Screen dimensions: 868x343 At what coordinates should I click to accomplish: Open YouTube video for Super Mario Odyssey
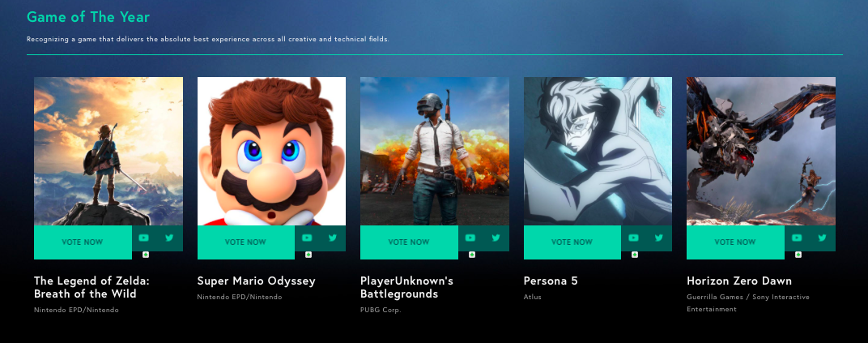pos(307,238)
